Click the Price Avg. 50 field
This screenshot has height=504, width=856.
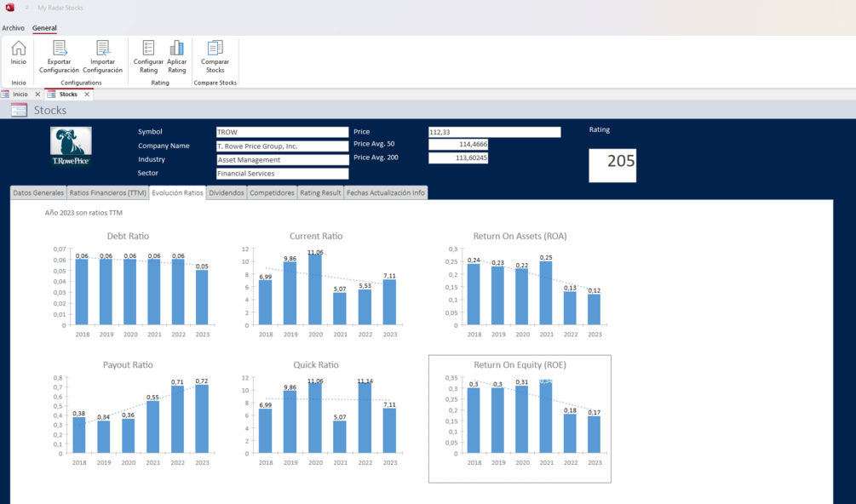(x=458, y=145)
